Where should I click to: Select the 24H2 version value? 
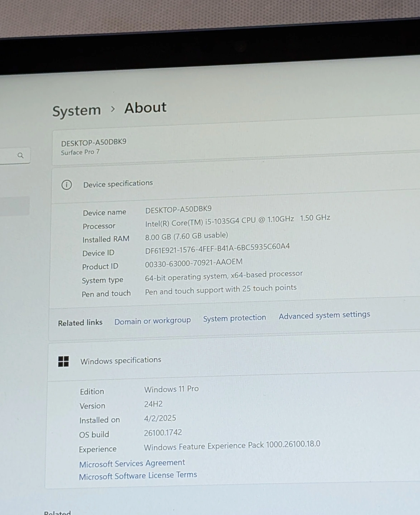coord(153,404)
